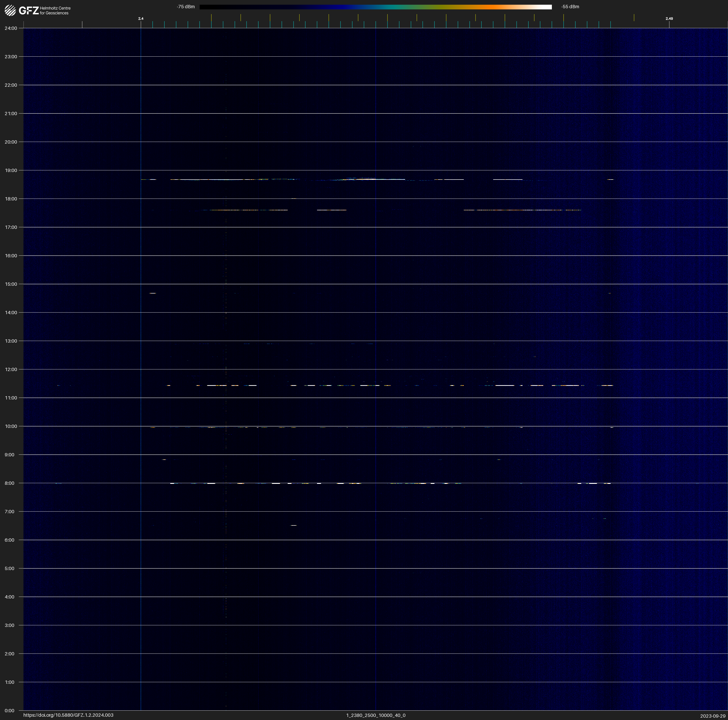The height and width of the screenshot is (720, 728).
Task: Click the 2.4 frequency axis label
Action: click(141, 19)
